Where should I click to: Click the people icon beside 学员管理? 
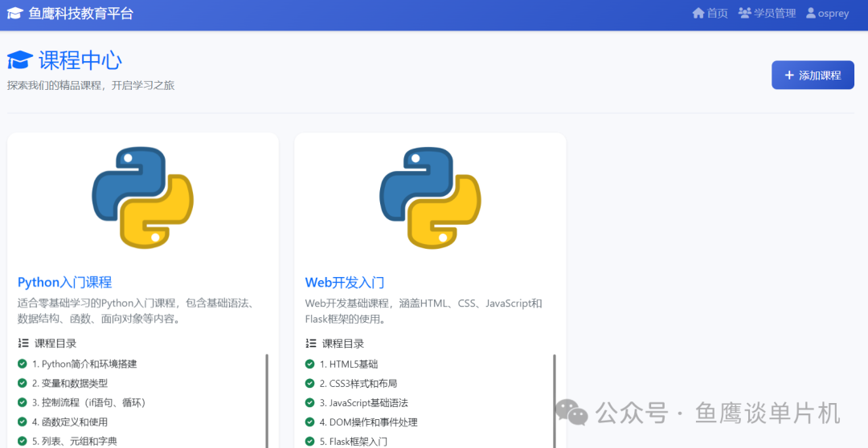[x=745, y=13]
